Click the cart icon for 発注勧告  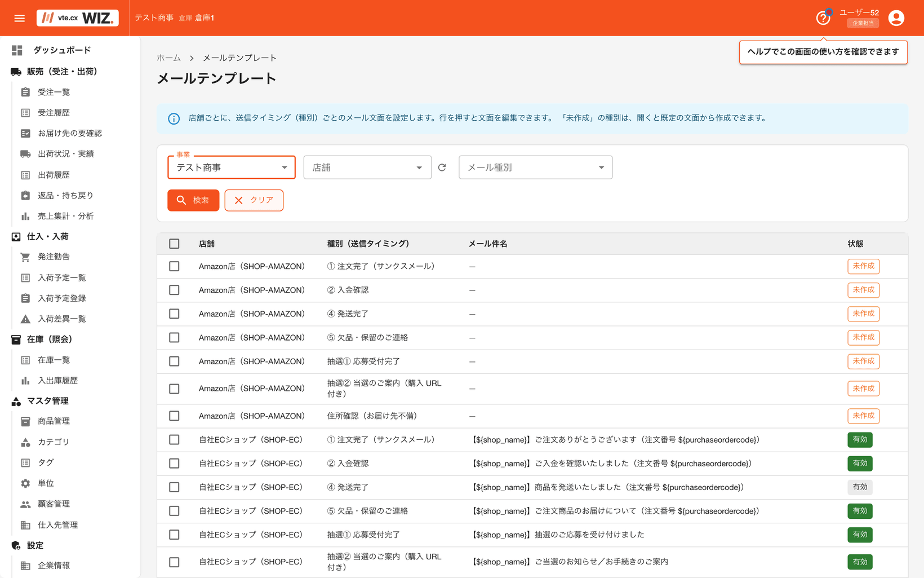pos(25,257)
